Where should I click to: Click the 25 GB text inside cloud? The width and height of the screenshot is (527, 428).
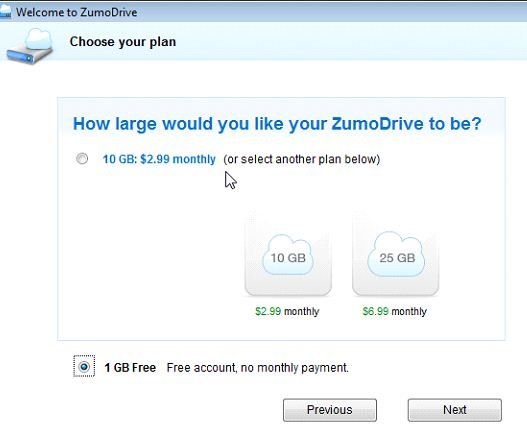coord(397,258)
